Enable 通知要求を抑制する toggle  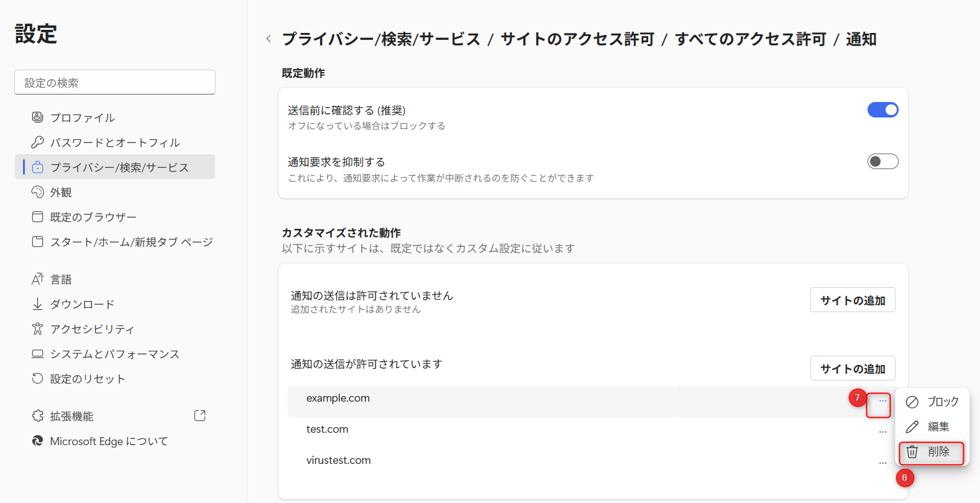click(x=882, y=162)
